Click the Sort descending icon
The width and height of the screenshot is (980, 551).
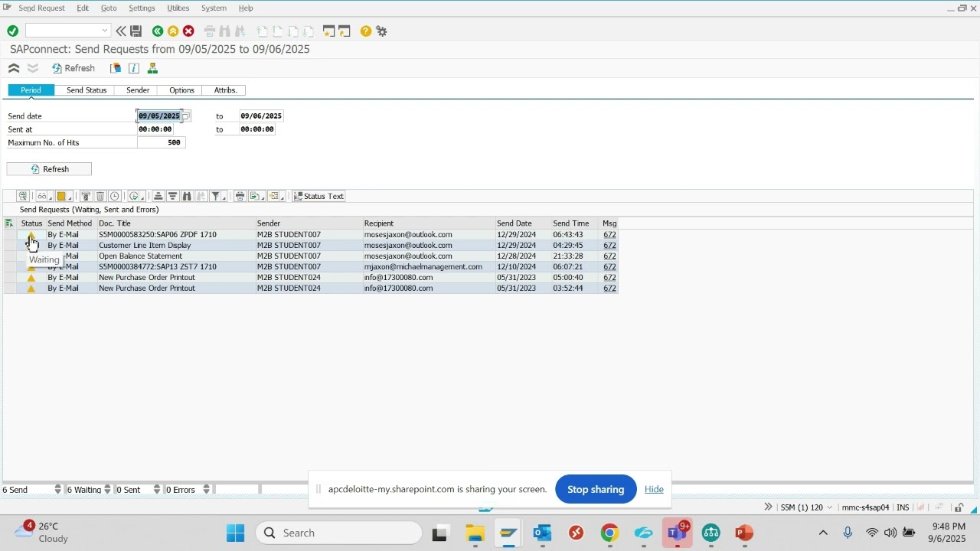tap(173, 196)
